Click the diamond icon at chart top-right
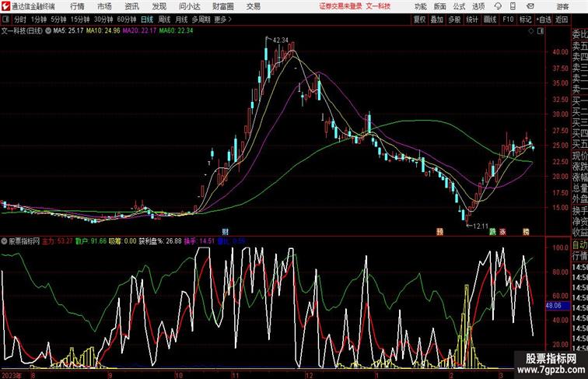 531,31
